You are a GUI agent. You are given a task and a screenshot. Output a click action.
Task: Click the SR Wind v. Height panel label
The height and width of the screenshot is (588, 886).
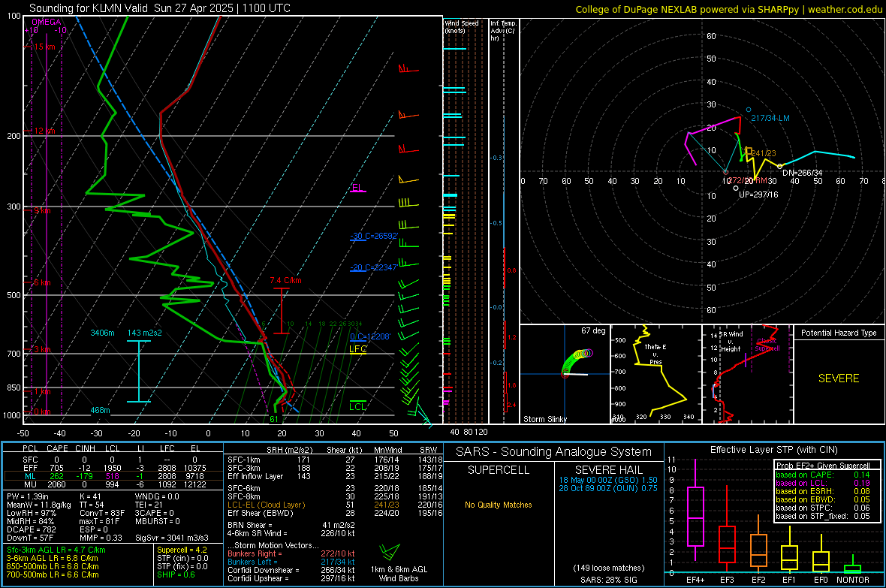point(731,342)
